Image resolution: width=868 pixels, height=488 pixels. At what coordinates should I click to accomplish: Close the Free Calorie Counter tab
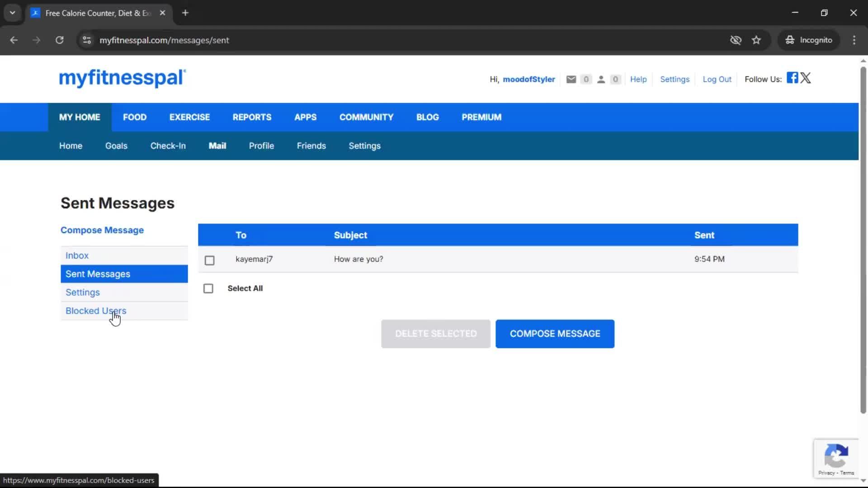click(x=162, y=13)
